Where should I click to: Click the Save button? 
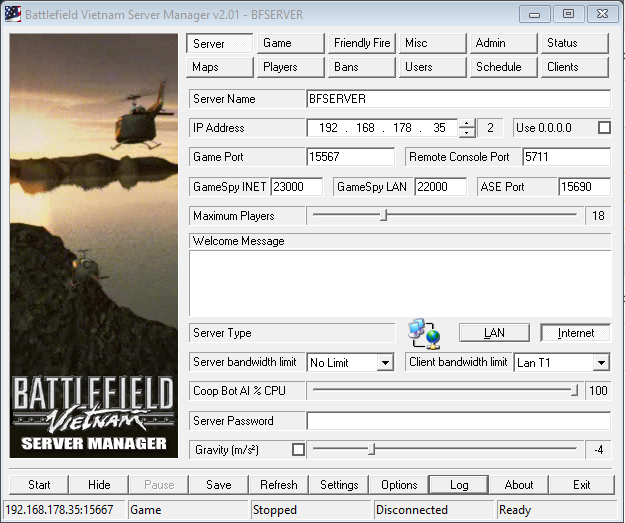pyautogui.click(x=219, y=485)
